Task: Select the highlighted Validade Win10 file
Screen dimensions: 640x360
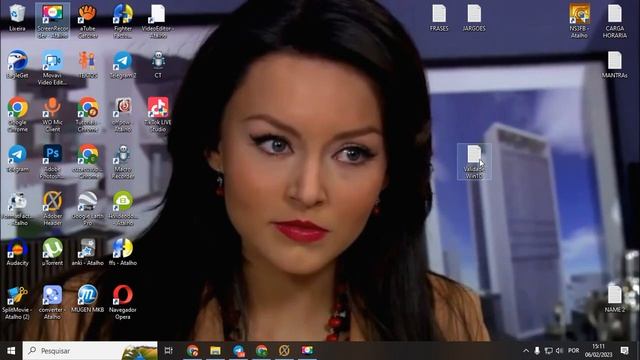Action: [474, 162]
